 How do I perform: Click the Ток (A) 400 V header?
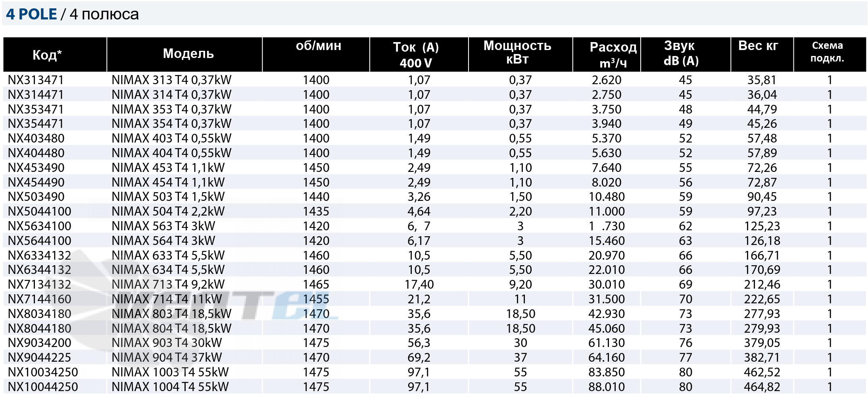pyautogui.click(x=416, y=55)
